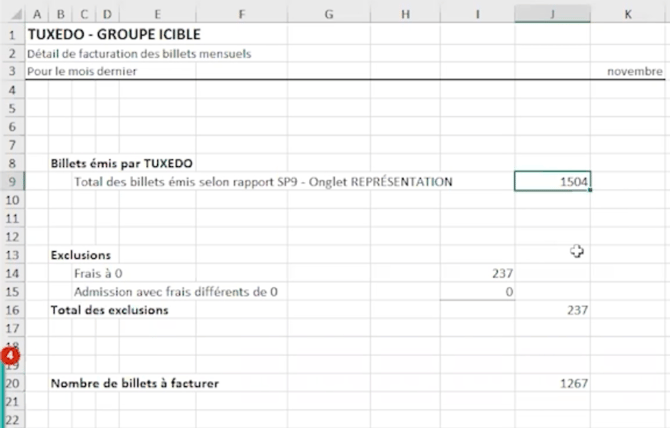The image size is (670, 428).
Task: Click the 0 value on the Admission row
Action: pos(509,292)
